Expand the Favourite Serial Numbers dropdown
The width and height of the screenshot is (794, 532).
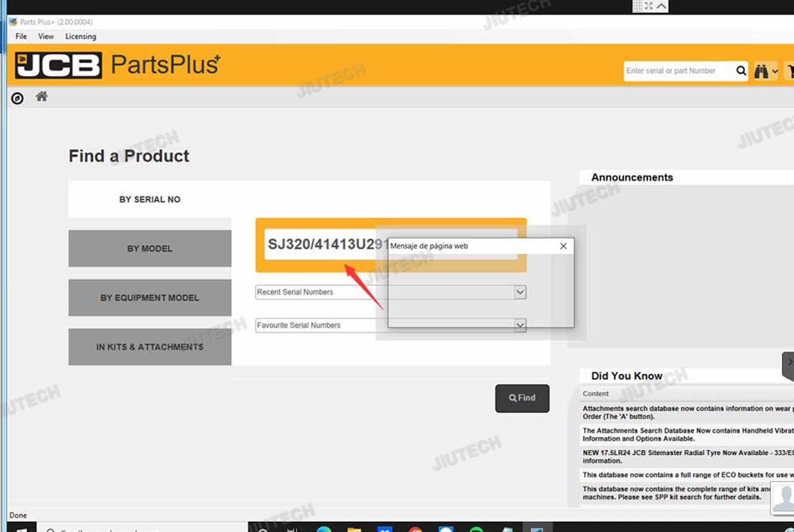pyautogui.click(x=520, y=326)
